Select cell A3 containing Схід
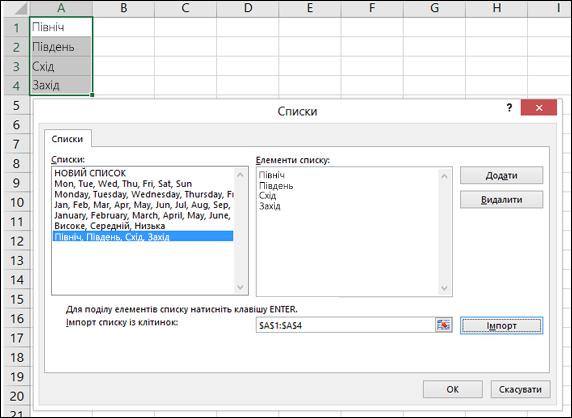 tap(61, 66)
